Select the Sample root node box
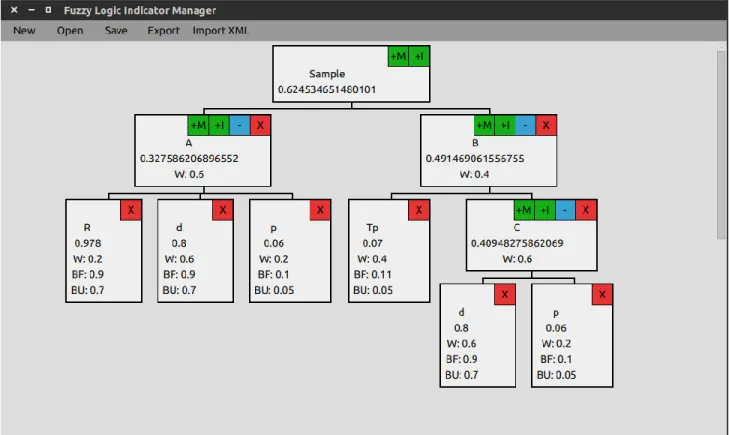This screenshot has width=729, height=435. (x=351, y=74)
